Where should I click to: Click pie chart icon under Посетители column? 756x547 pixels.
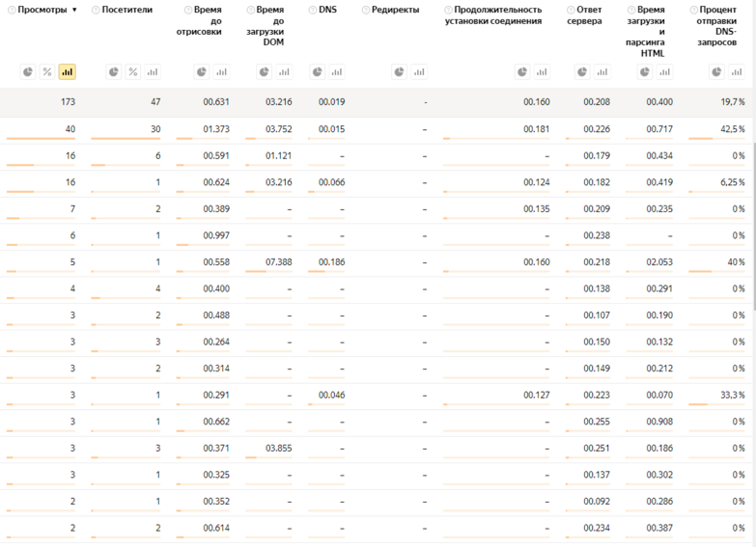pos(113,72)
